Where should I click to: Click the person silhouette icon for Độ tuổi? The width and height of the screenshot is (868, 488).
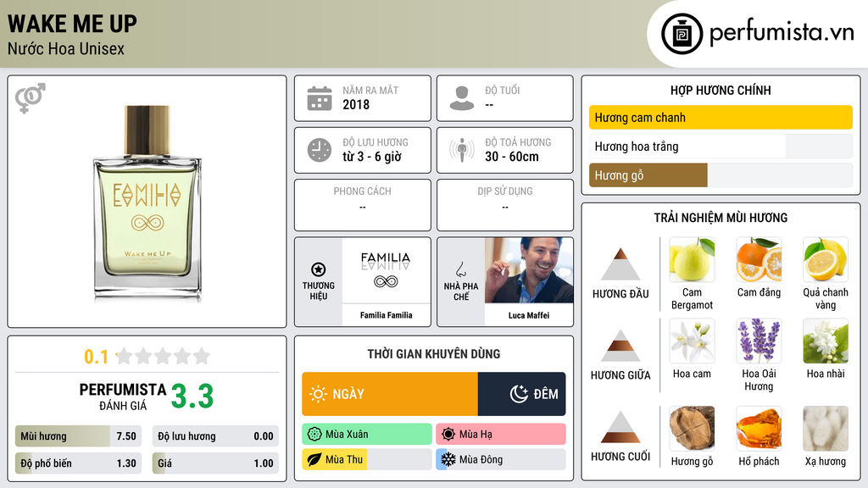[462, 98]
